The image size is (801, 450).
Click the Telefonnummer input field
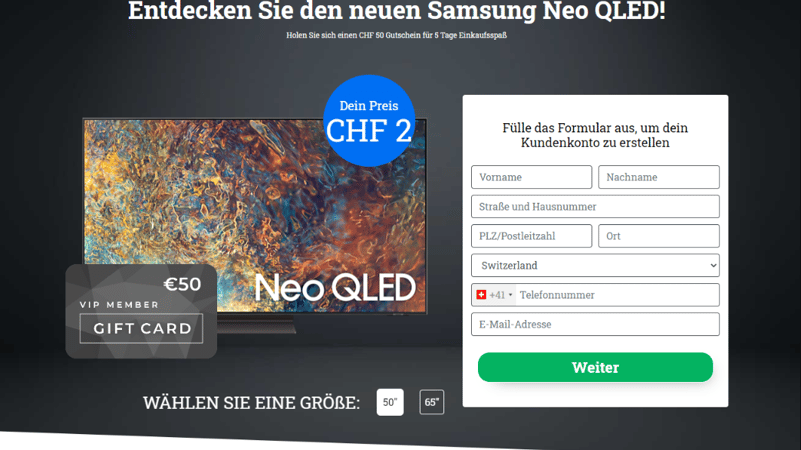[x=618, y=295]
